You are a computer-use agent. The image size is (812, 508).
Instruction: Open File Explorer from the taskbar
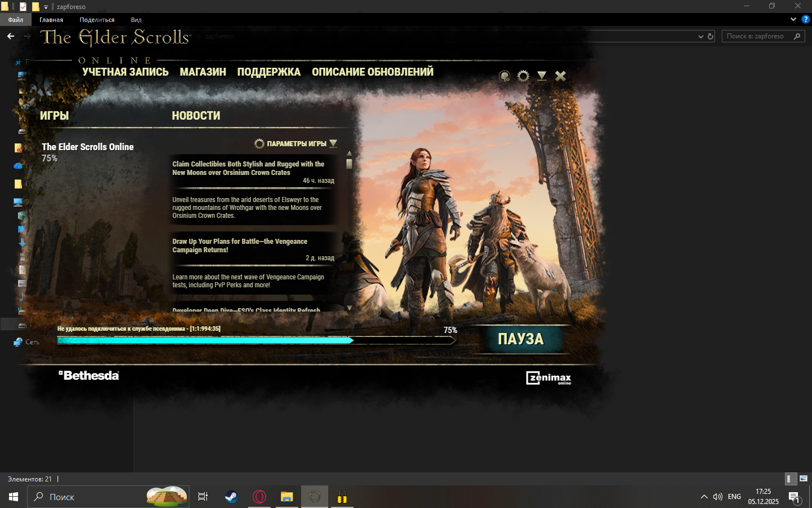tap(287, 497)
